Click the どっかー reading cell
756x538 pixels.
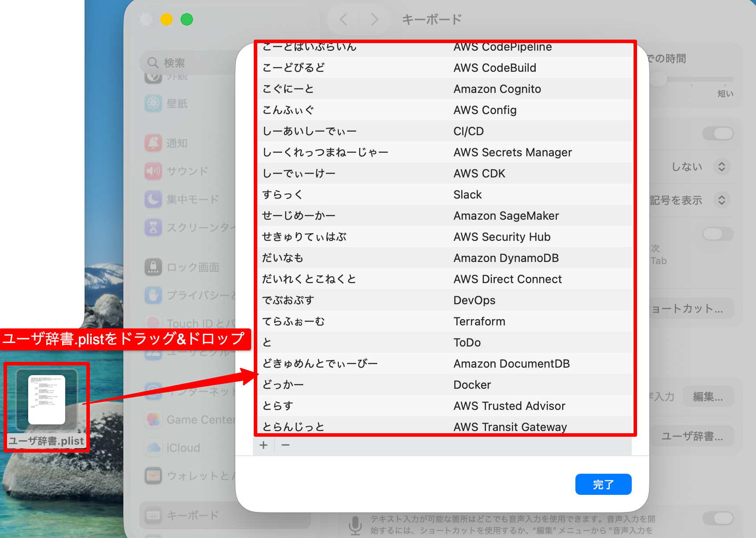(x=283, y=385)
